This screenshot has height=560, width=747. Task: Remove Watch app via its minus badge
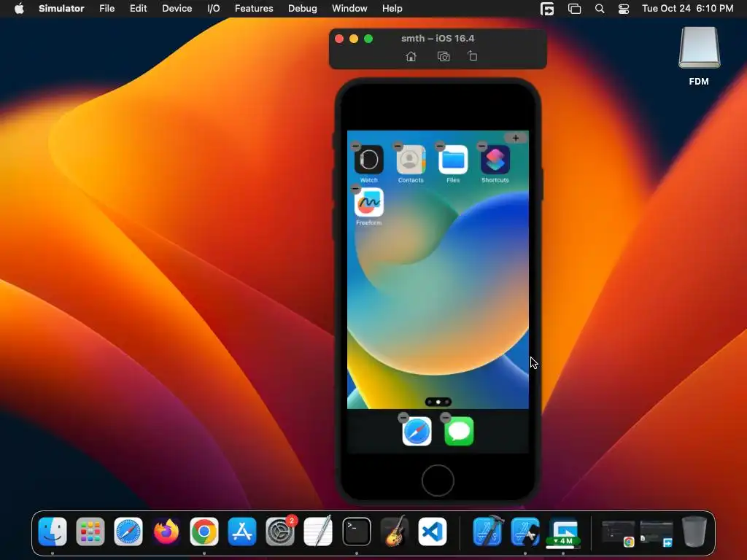point(355,146)
